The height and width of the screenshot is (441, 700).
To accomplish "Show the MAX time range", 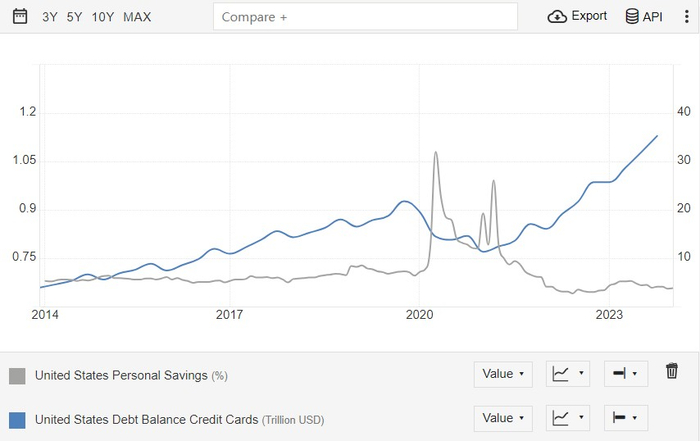I will [x=137, y=16].
